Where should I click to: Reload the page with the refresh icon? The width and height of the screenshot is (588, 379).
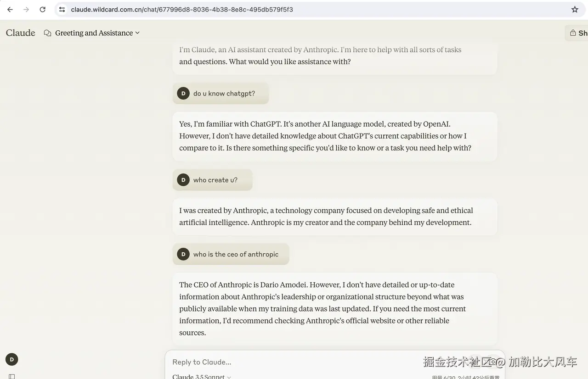[x=42, y=9]
